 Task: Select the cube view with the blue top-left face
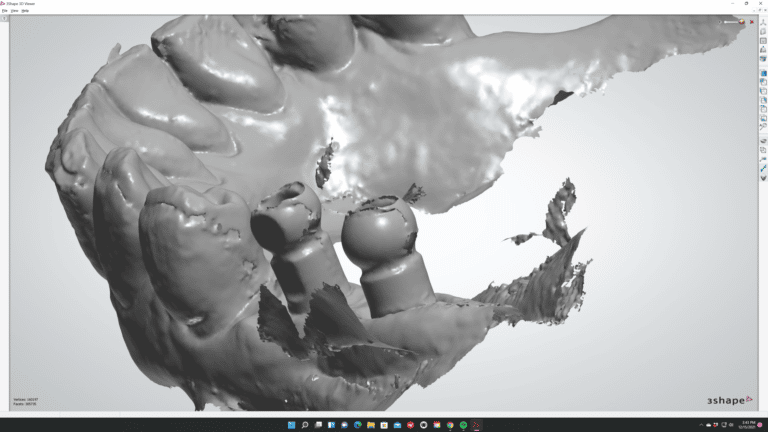763,82
